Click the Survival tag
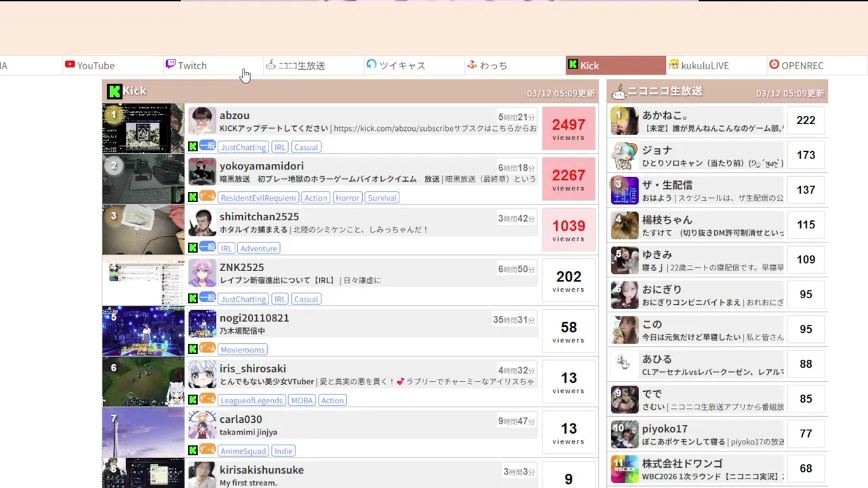Image resolution: width=868 pixels, height=488 pixels. point(382,198)
